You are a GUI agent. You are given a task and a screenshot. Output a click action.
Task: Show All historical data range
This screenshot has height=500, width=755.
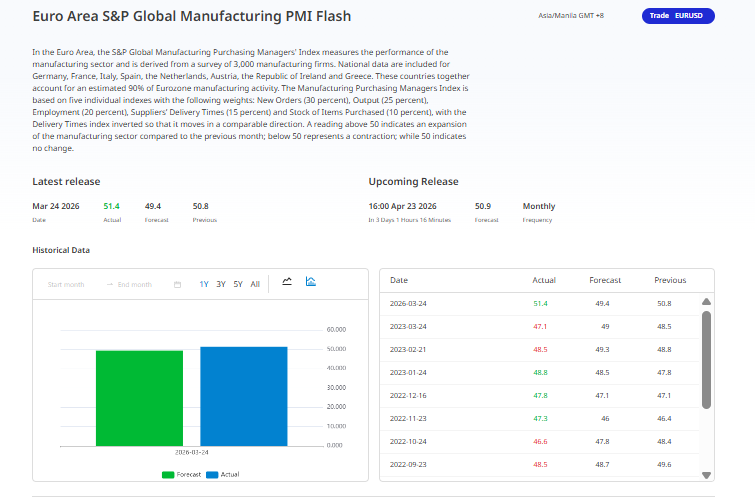click(255, 284)
